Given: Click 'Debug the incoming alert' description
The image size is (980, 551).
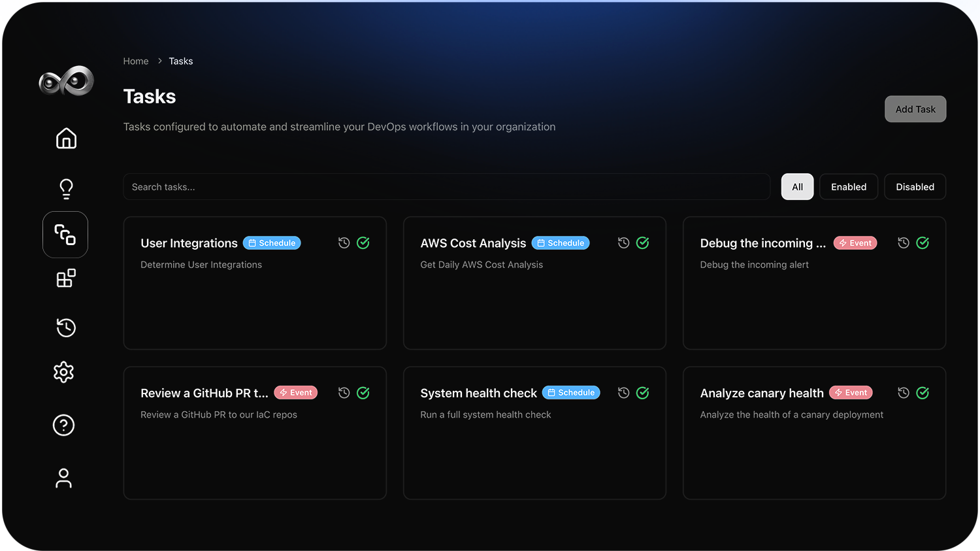Looking at the screenshot, I should tap(755, 265).
